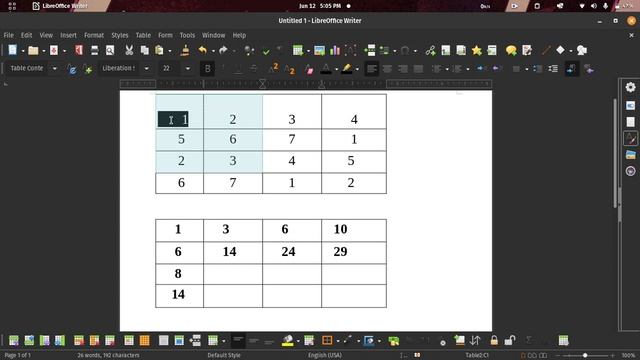
Task: Click the Insert Image icon
Action: (x=320, y=50)
